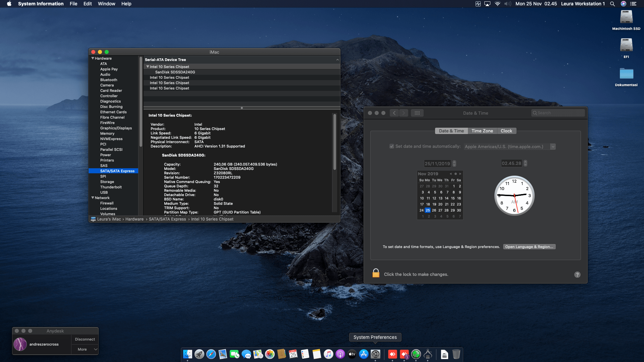Image resolution: width=644 pixels, height=362 pixels.
Task: Open Maps from the Dock
Action: tap(258, 354)
